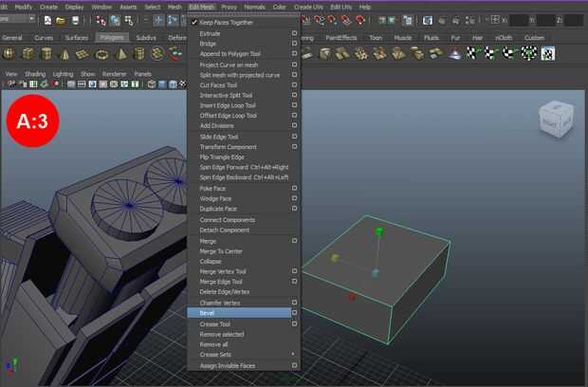Click the green Y-axis manipulator handle
The image size is (588, 387).
(378, 231)
